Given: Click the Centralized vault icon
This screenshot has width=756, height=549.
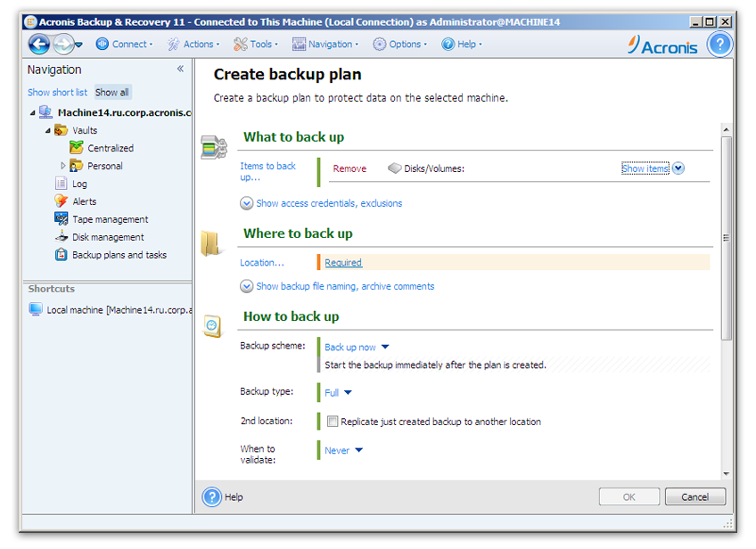Looking at the screenshot, I should point(76,147).
